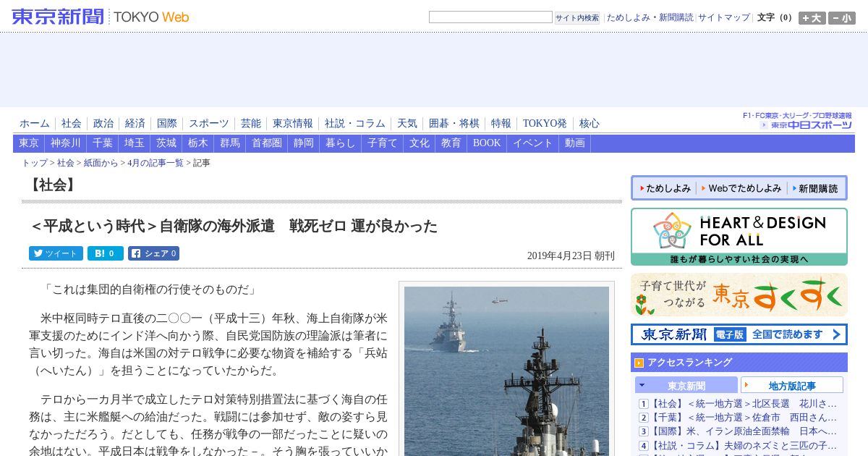Open ranking 1 article 北区長選
The width and height of the screenshot is (868, 456).
[744, 404]
